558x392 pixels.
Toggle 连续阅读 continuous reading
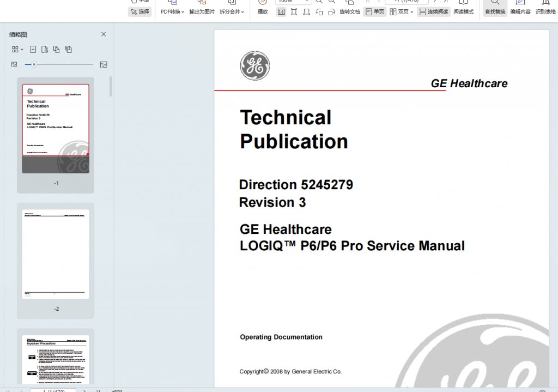click(433, 12)
